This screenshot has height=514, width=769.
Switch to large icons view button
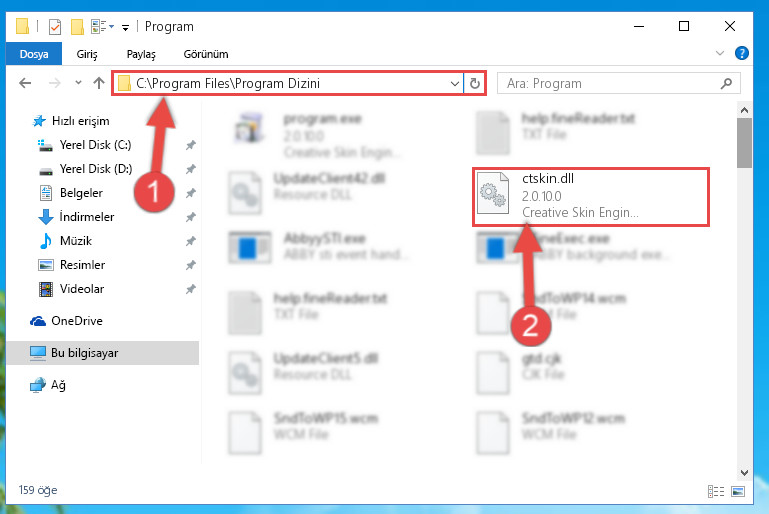[x=738, y=491]
